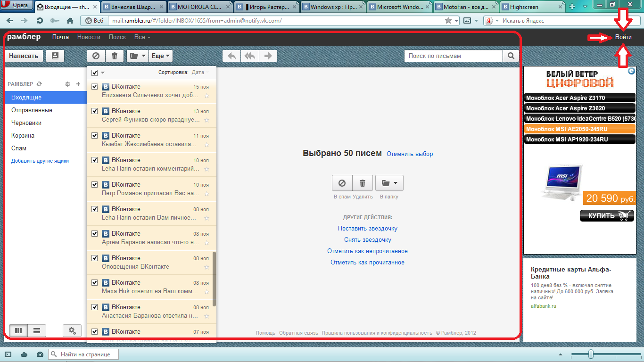Uncheck Сергей Фуников message checkbox
Viewport: 644px width, 362px height.
tap(94, 111)
